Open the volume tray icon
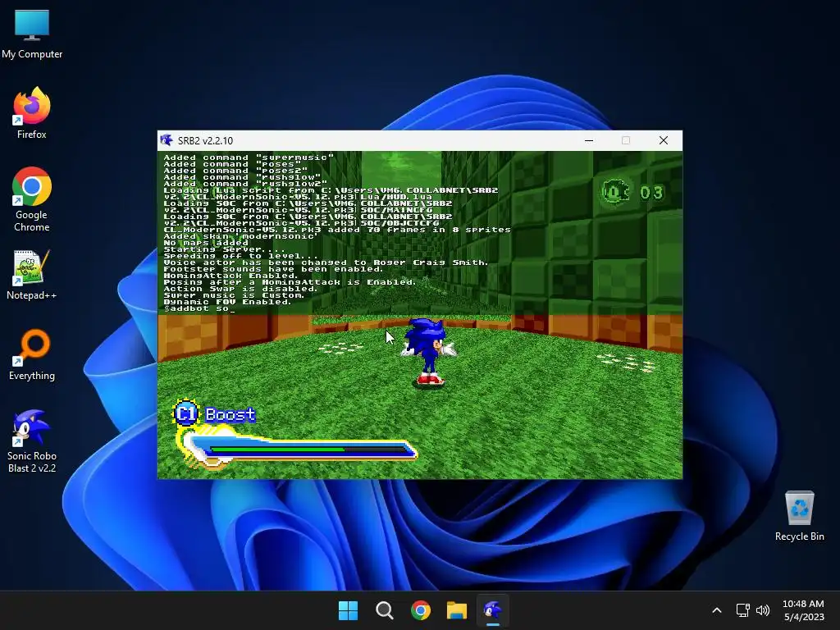This screenshot has width=840, height=630. (x=763, y=610)
